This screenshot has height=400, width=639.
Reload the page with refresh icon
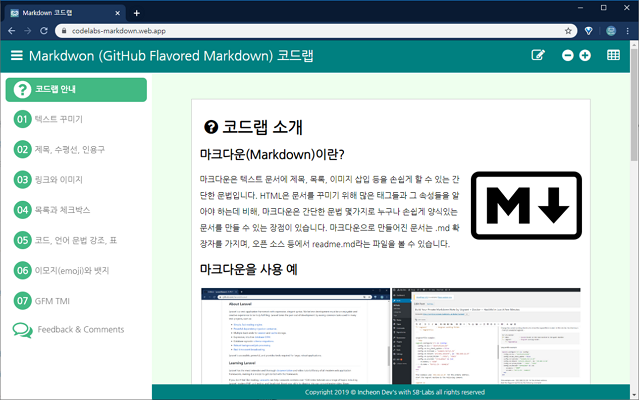coord(44,31)
